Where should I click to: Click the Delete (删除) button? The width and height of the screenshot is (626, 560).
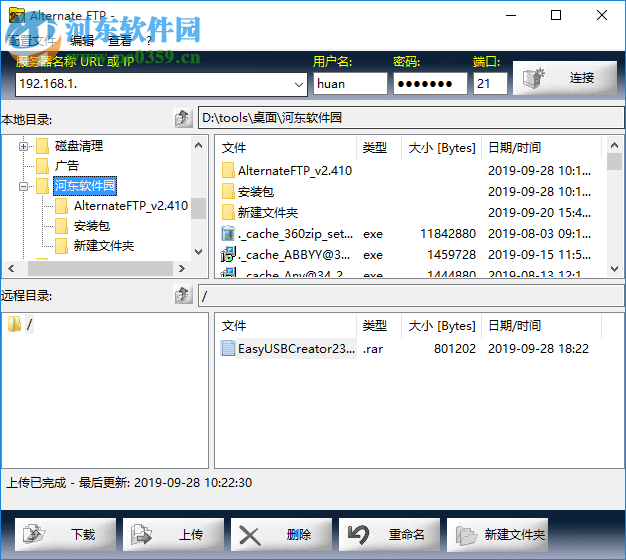point(281,534)
